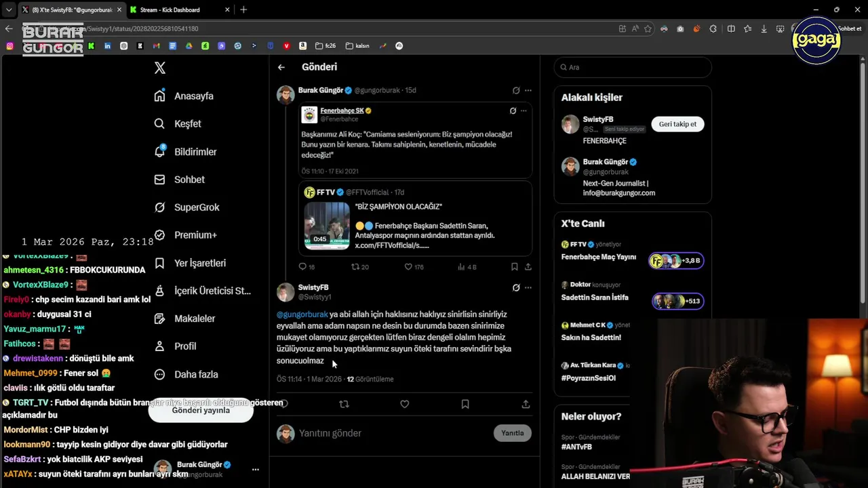Open Grok icon on Fenerbahçe SK quote
This screenshot has width=868, height=488.
[513, 110]
